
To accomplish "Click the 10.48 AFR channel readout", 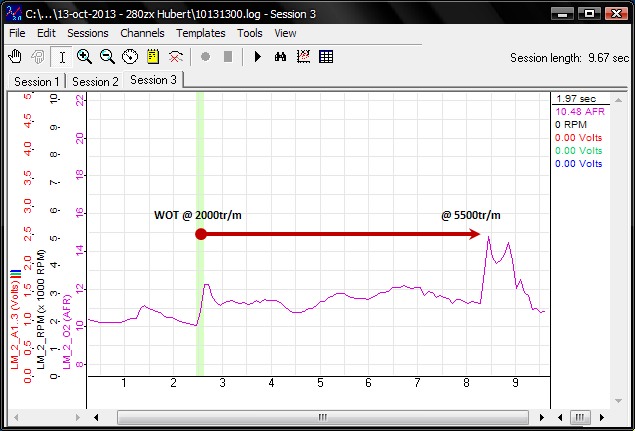I will pyautogui.click(x=580, y=112).
